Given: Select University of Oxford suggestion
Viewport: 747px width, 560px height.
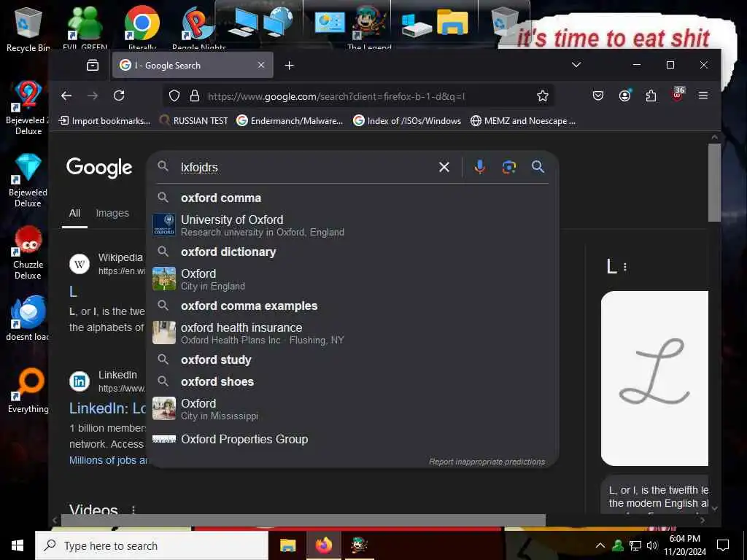Looking at the screenshot, I should coord(352,225).
